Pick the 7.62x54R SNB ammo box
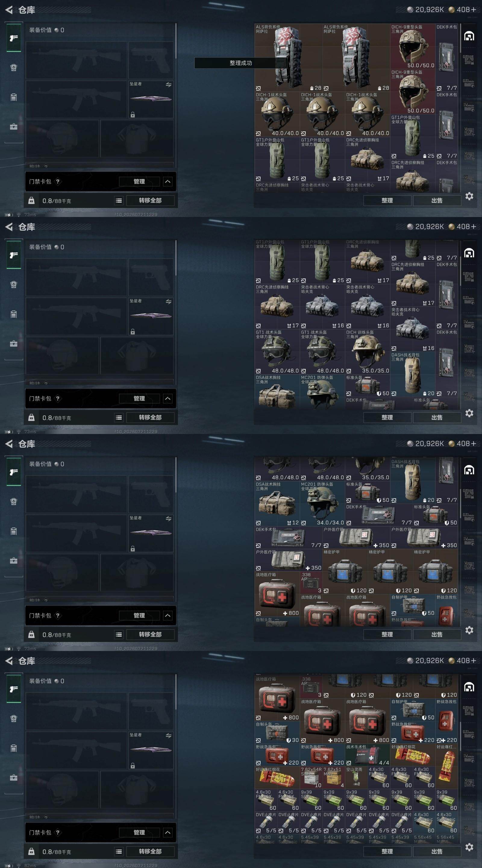The width and height of the screenshot is (482, 868). [x=311, y=778]
